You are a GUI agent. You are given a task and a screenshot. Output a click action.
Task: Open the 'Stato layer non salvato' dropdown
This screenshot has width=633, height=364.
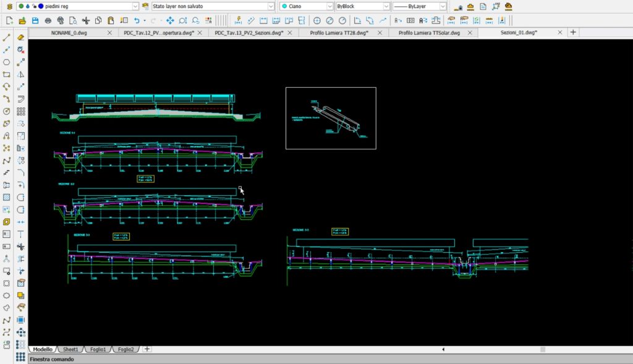click(270, 6)
